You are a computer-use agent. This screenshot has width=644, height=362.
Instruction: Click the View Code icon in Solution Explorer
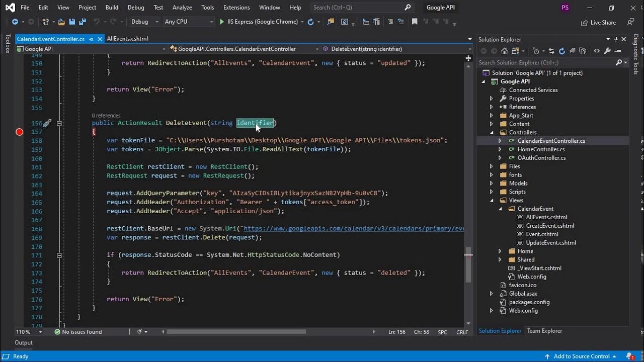(x=597, y=51)
